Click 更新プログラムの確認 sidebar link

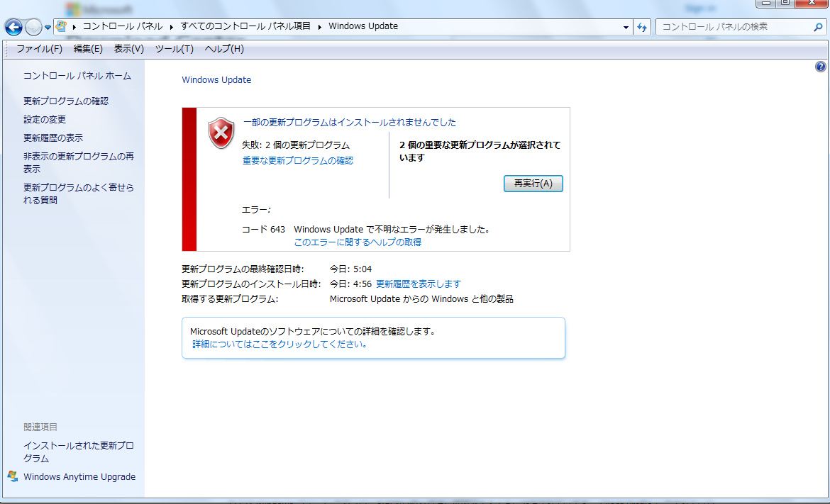[x=66, y=101]
